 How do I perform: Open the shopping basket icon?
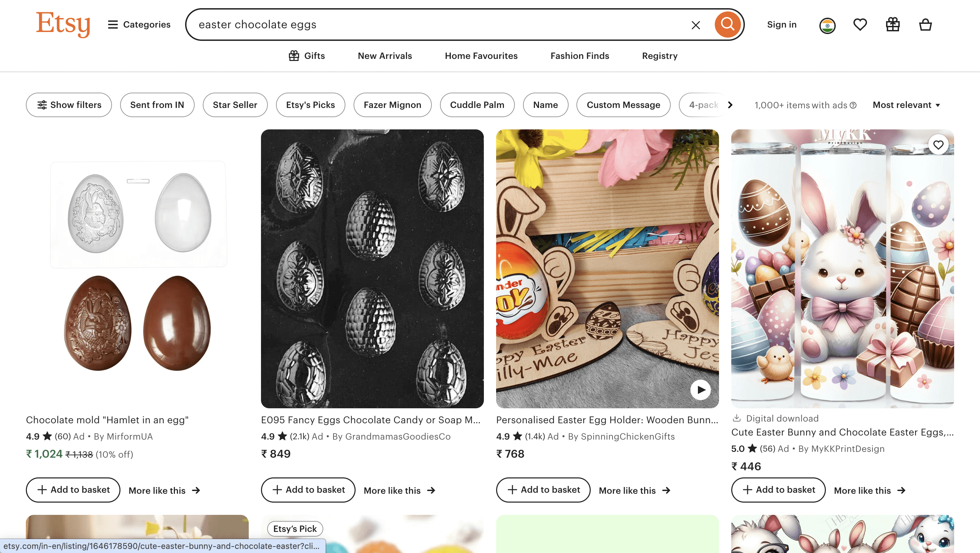point(925,25)
